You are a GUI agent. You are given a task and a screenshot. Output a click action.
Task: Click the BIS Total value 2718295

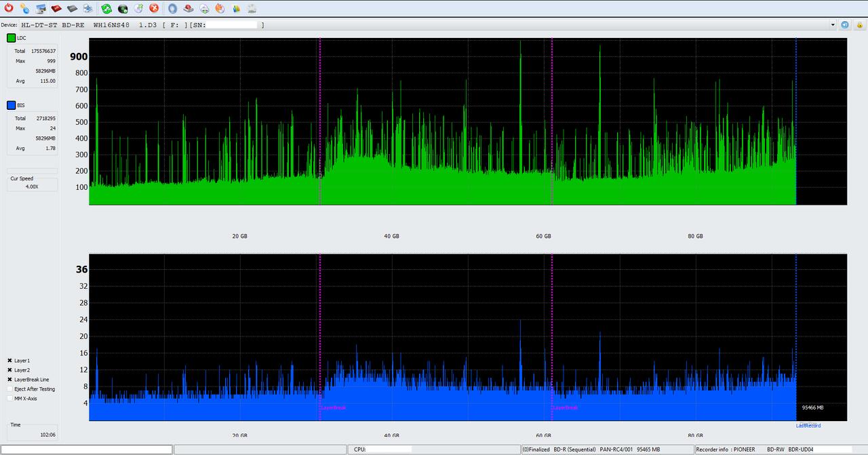click(x=45, y=119)
